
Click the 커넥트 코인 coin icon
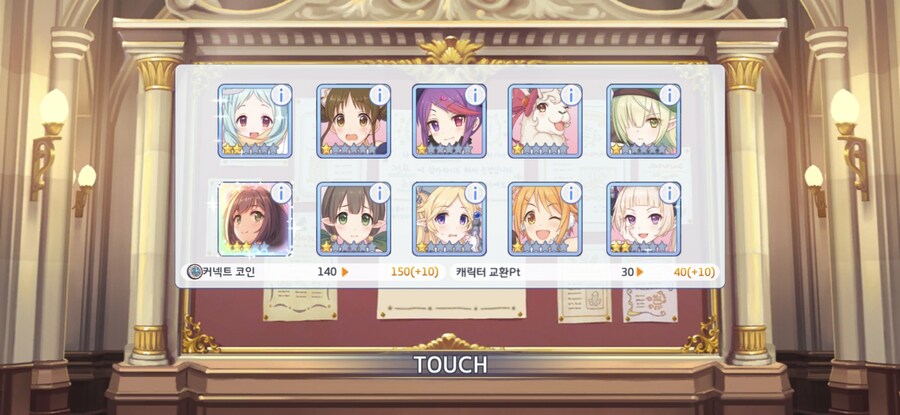pos(195,272)
